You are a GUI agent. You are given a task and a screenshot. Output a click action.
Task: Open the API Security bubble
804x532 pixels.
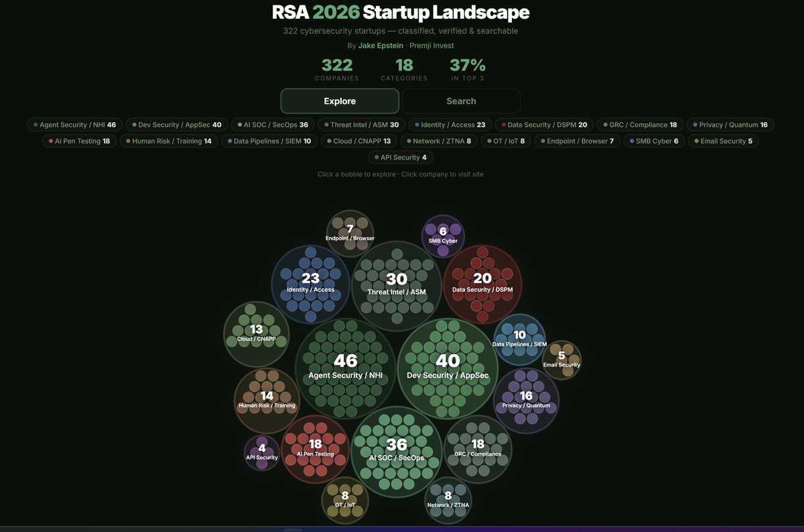coord(262,453)
